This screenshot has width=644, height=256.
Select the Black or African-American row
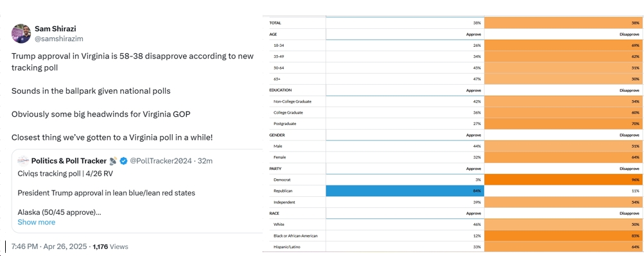[453, 236]
